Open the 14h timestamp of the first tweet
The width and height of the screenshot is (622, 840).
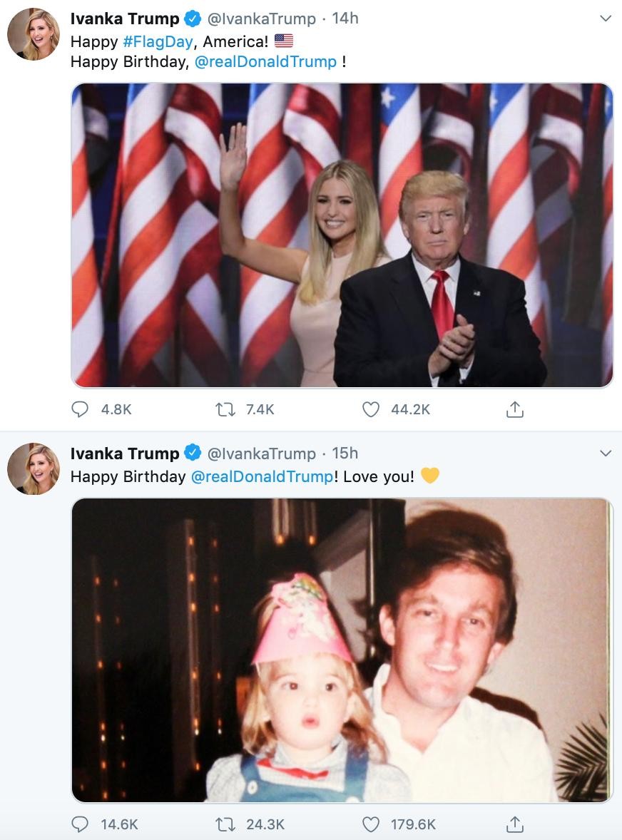point(345,19)
